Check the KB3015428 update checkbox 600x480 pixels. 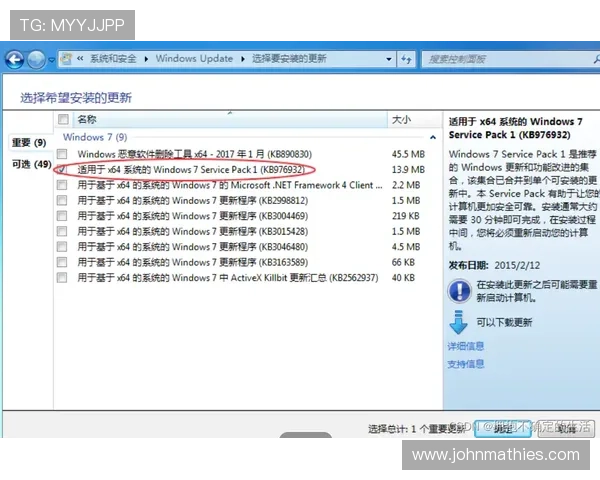point(62,231)
